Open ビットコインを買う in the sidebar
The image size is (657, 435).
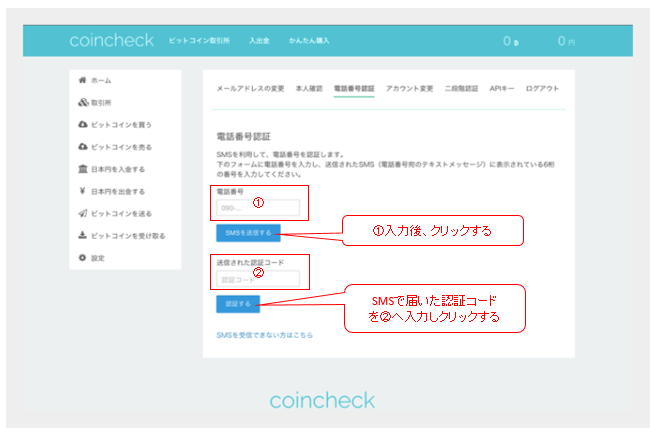coord(122,125)
